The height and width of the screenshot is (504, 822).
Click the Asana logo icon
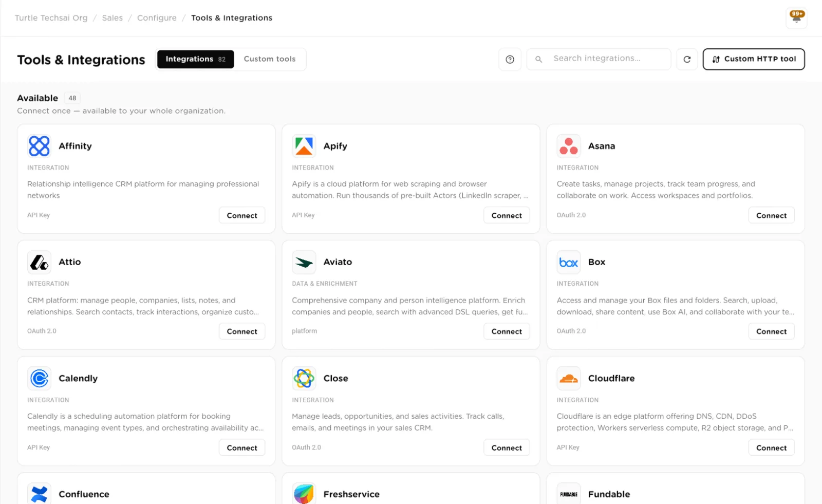569,146
